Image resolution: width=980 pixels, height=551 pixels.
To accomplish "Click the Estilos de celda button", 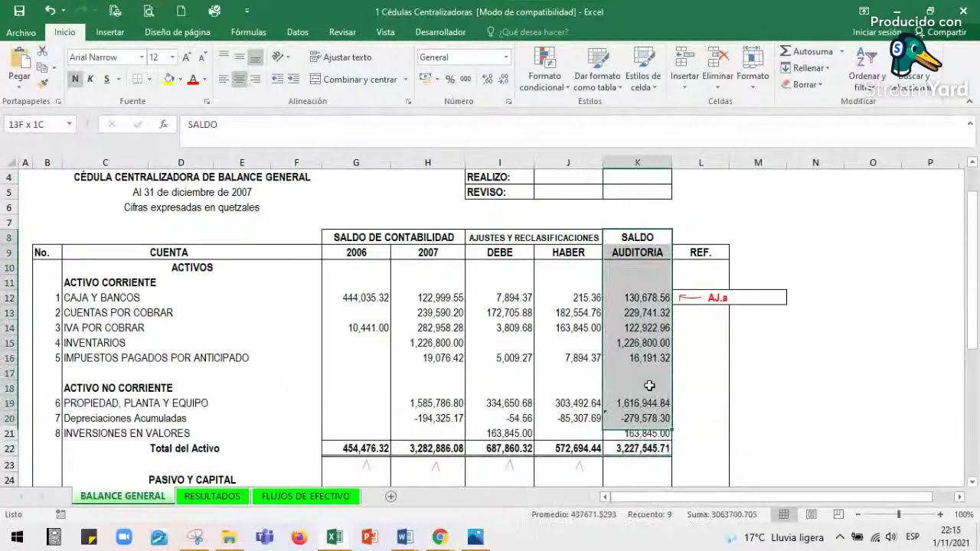I will pyautogui.click(x=643, y=70).
